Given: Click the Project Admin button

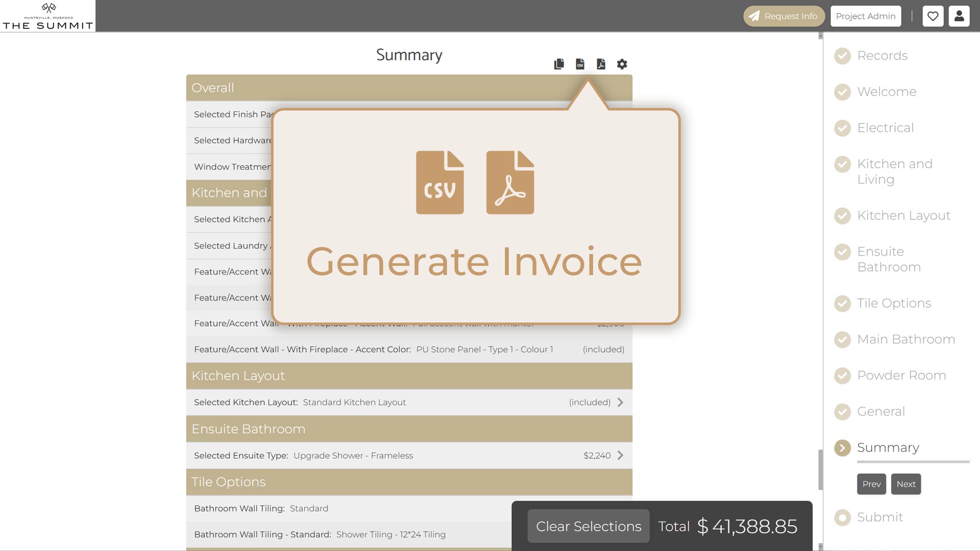Looking at the screenshot, I should pos(866,16).
